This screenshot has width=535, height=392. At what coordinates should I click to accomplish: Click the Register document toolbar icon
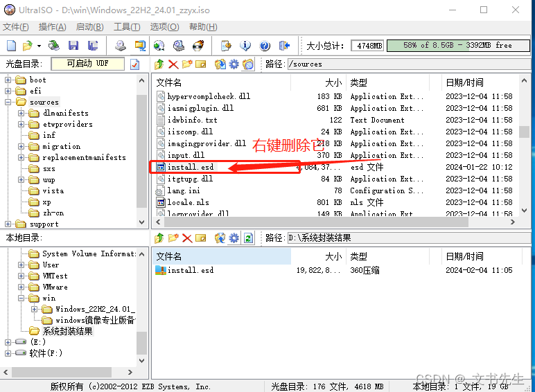tap(226, 45)
